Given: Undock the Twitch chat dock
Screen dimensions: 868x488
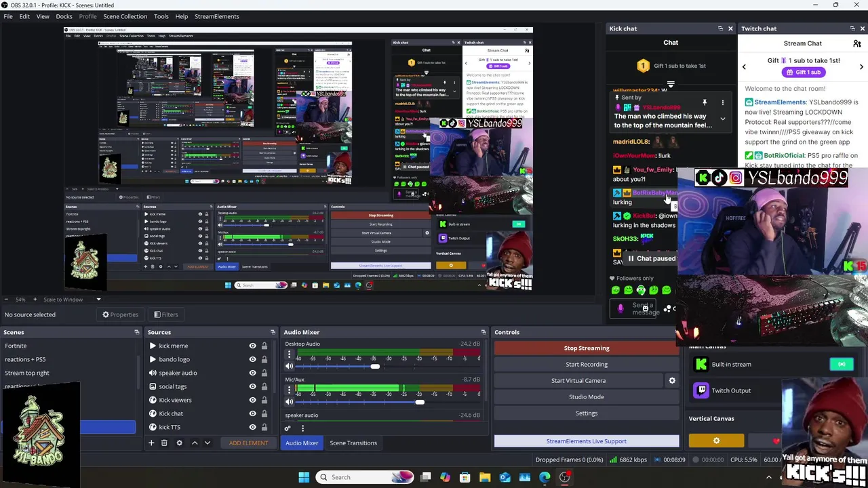Looking at the screenshot, I should click(x=852, y=28).
